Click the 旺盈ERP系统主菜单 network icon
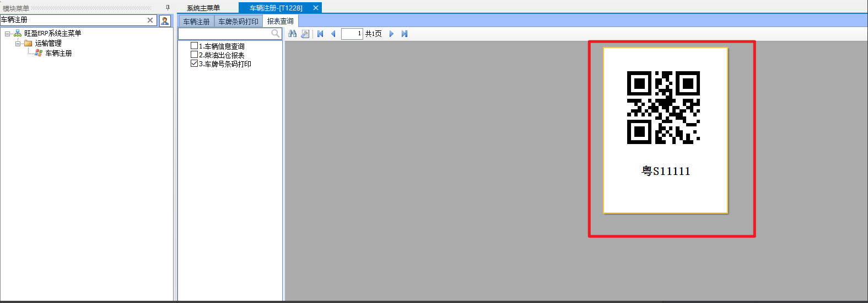Viewport: 868px width, 303px height. click(x=18, y=33)
